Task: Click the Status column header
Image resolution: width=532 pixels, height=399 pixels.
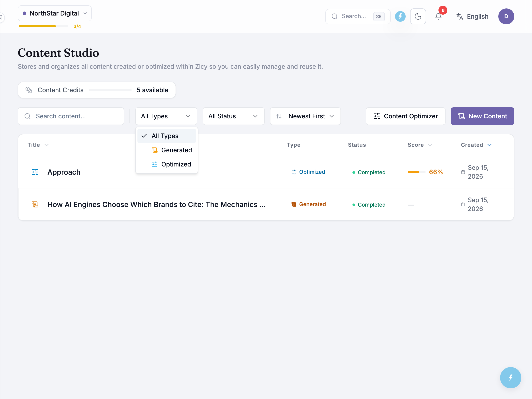Action: click(357, 145)
